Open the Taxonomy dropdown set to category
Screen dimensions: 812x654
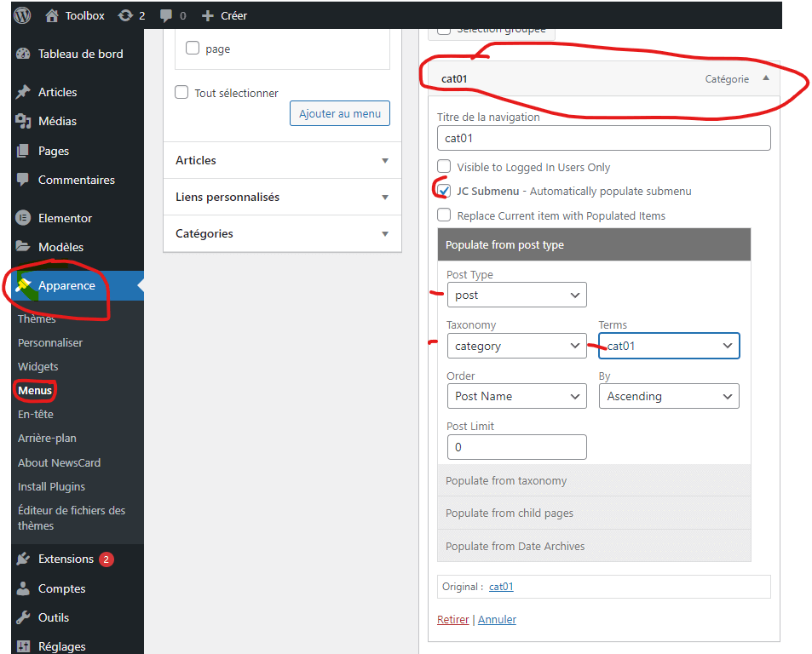click(x=516, y=346)
